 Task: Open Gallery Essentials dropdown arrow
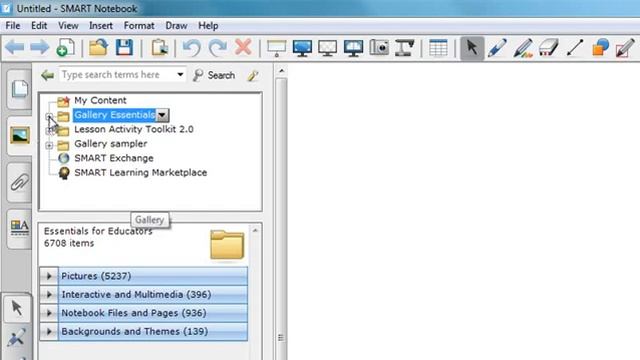click(162, 115)
